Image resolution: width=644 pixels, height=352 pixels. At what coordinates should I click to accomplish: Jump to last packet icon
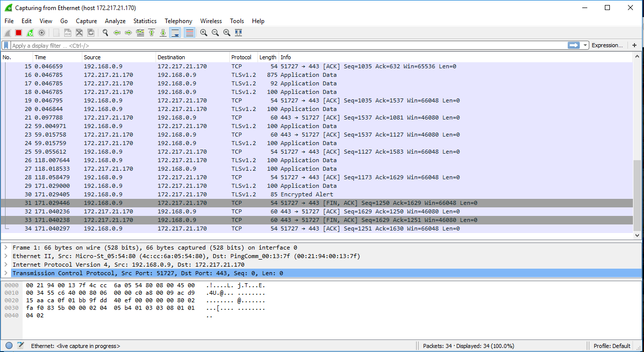click(x=163, y=33)
